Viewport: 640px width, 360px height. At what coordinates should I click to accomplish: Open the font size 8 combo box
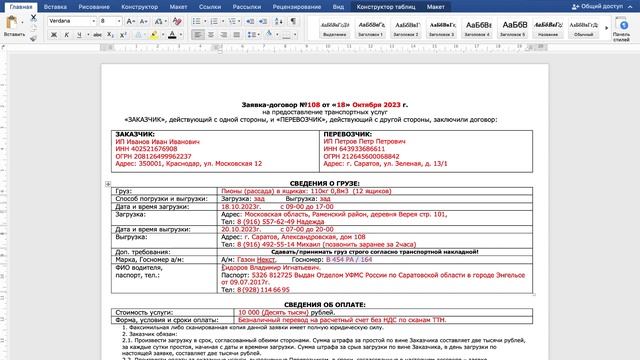[110, 21]
